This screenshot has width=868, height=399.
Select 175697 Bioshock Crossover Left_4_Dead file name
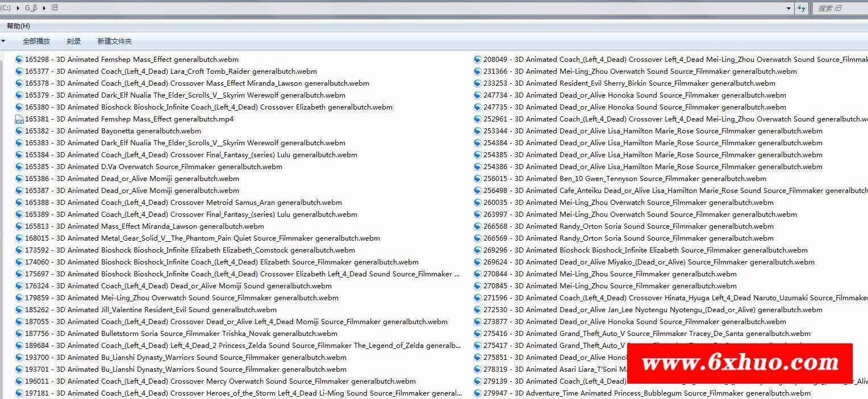coord(243,274)
